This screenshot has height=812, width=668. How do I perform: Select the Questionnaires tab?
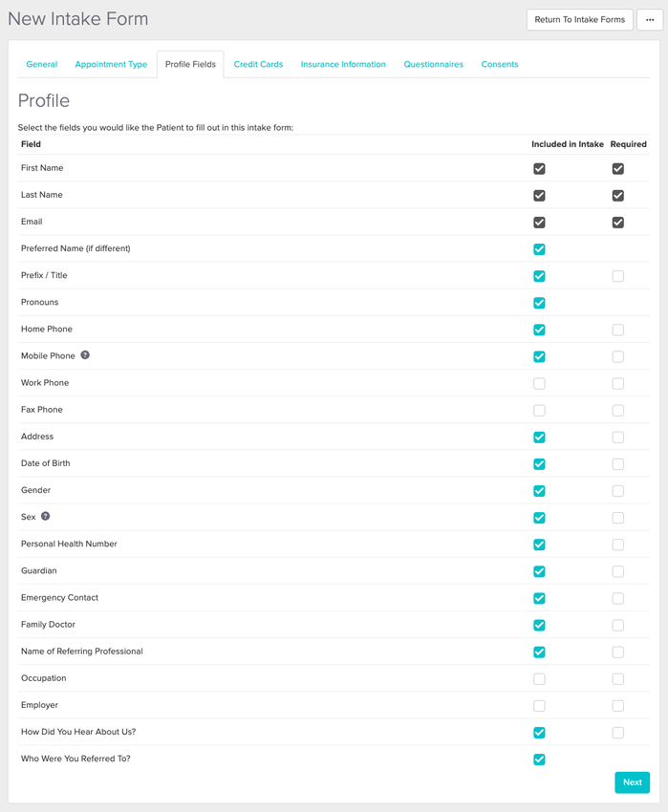pyautogui.click(x=433, y=64)
